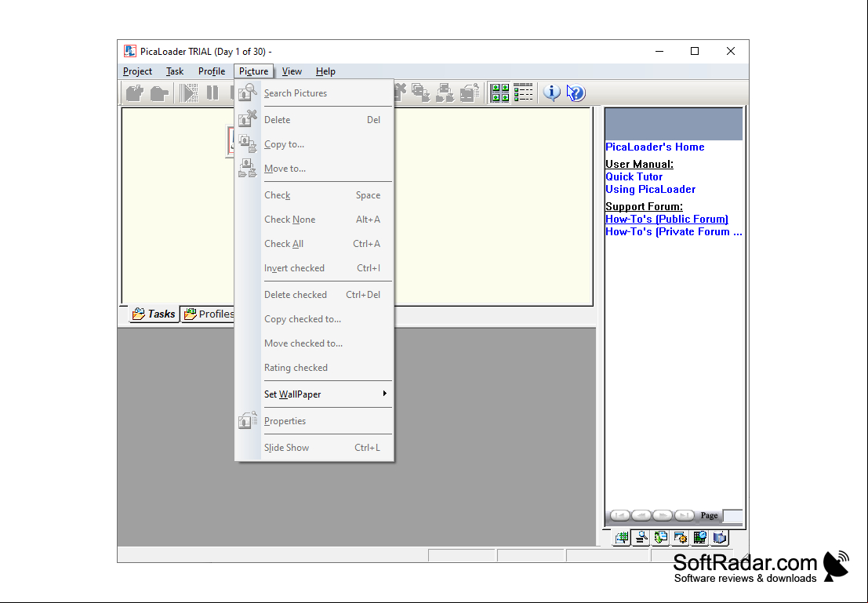Switch to the Profiles tab
Screen dimensions: 868x603
tap(209, 314)
